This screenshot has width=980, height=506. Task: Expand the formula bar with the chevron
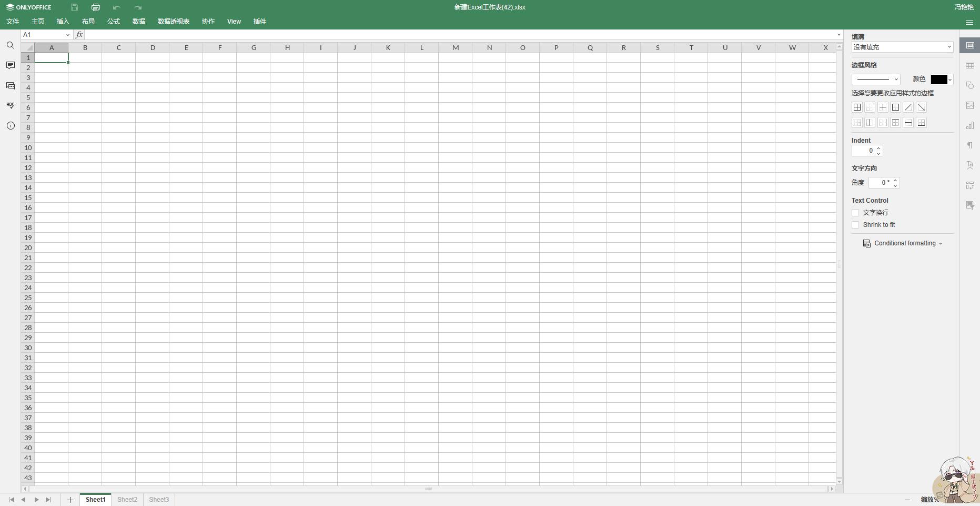pos(839,35)
